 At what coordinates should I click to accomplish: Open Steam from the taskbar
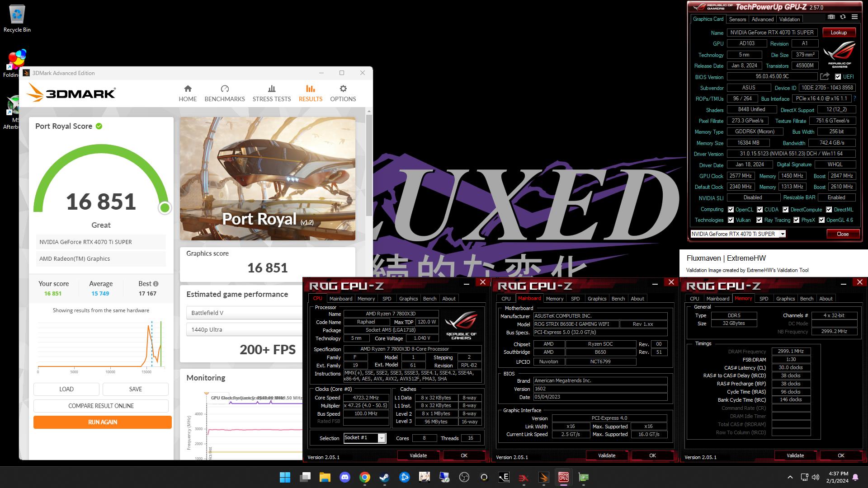click(x=384, y=477)
